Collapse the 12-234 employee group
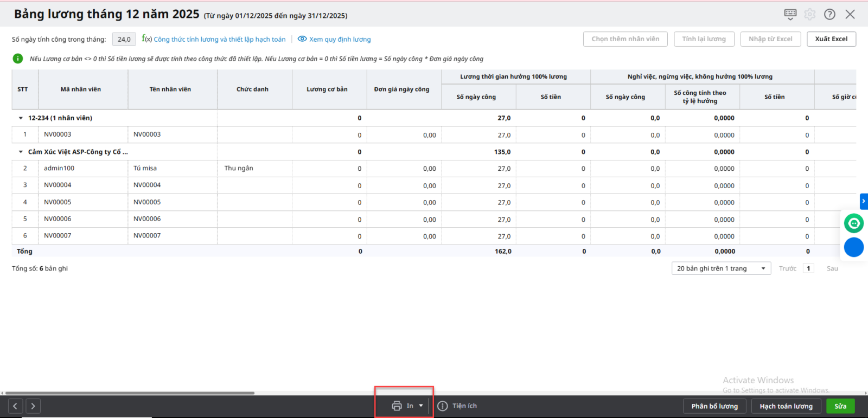Screen dimensions: 868x418 [x=21, y=118]
